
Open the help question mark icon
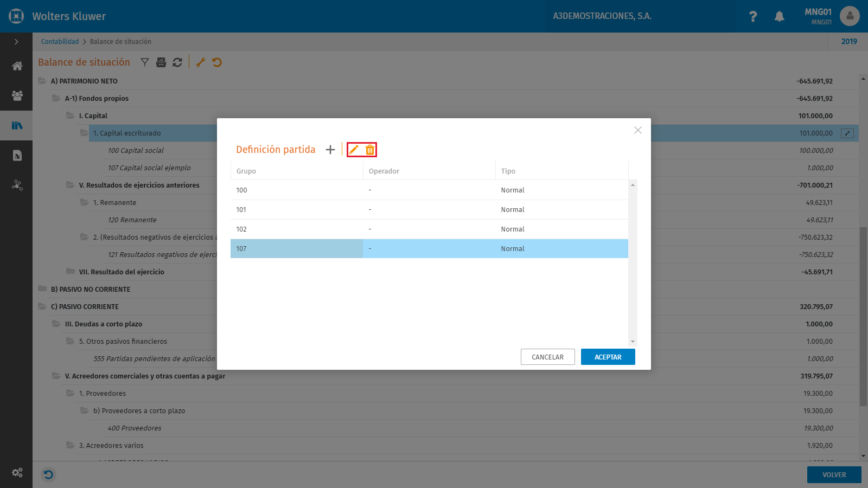tap(753, 16)
